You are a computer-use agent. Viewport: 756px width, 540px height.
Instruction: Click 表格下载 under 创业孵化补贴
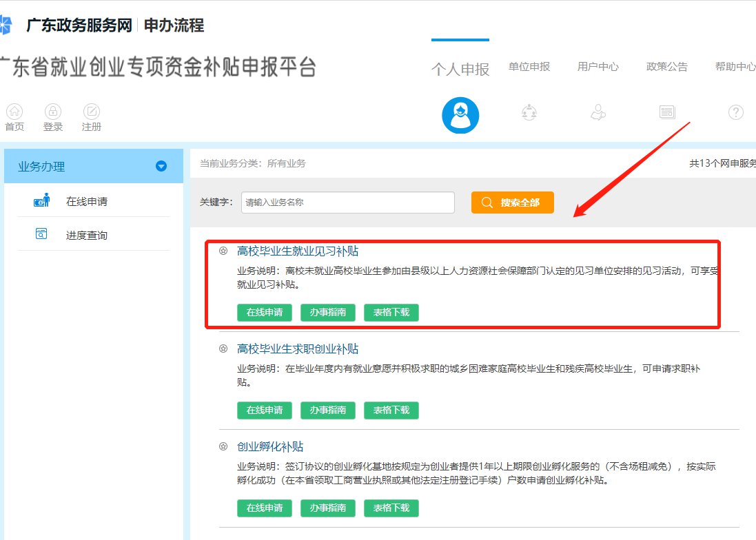click(391, 508)
